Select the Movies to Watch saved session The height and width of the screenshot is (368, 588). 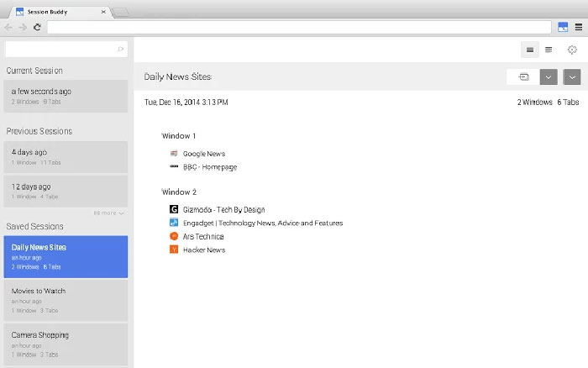[x=66, y=299]
